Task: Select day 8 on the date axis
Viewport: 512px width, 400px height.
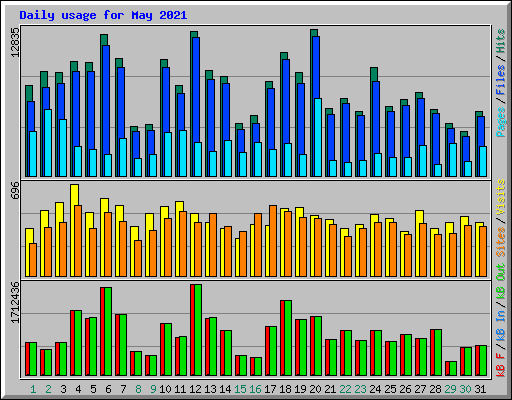Action: (x=138, y=389)
